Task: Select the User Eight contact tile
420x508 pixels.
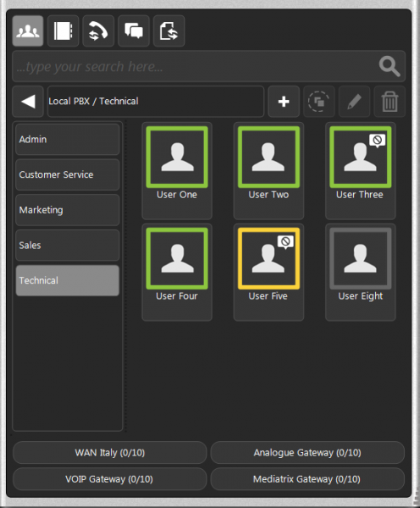Action: [x=361, y=272]
